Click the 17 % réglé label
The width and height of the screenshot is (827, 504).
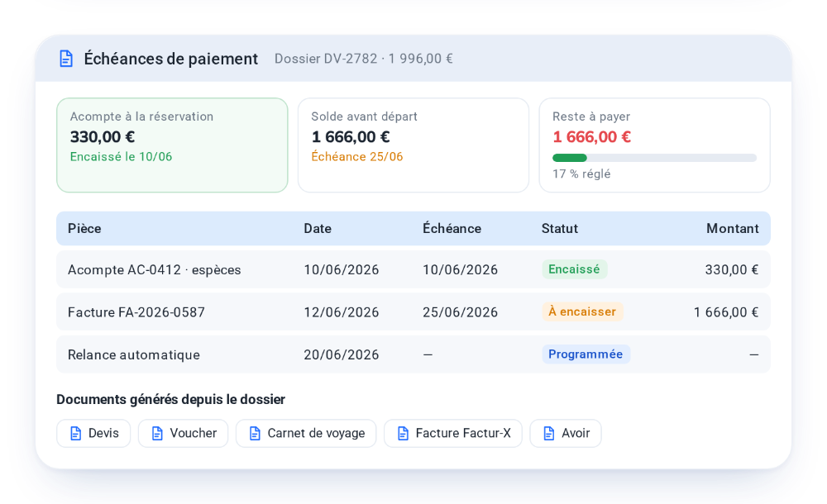(x=581, y=174)
